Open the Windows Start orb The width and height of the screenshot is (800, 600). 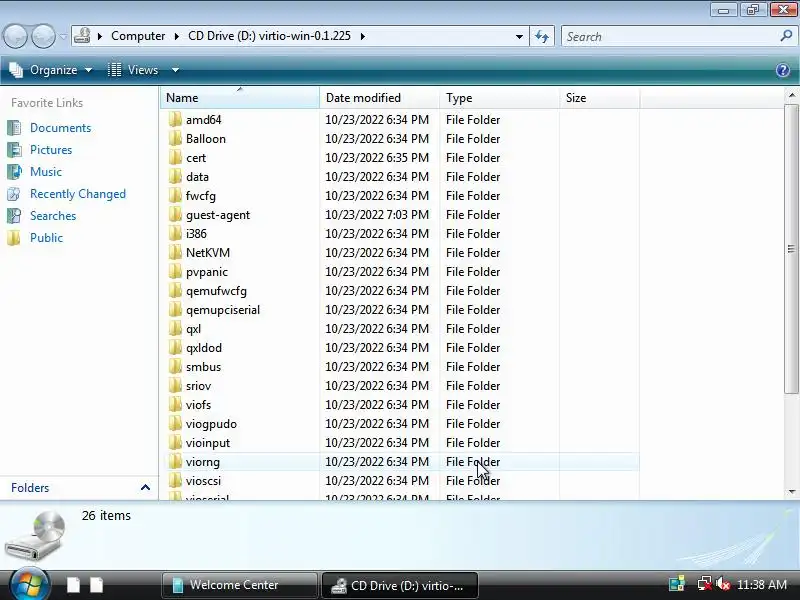(30, 585)
